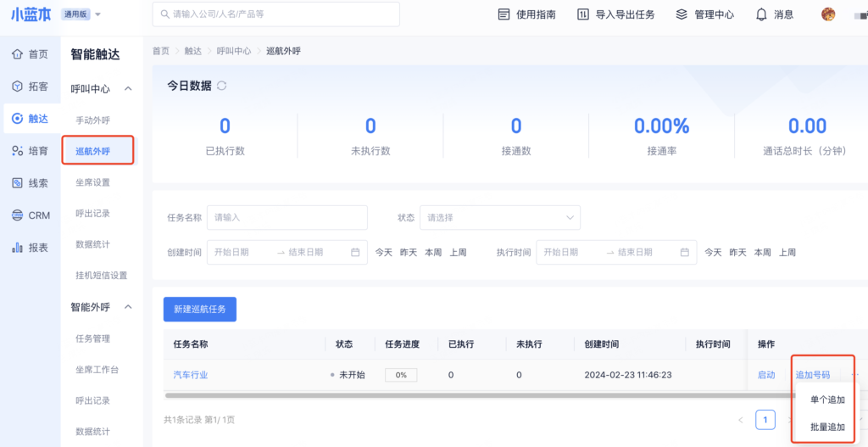Select 单个追加 from the popup menu
The height and width of the screenshot is (447, 868).
[x=827, y=400]
